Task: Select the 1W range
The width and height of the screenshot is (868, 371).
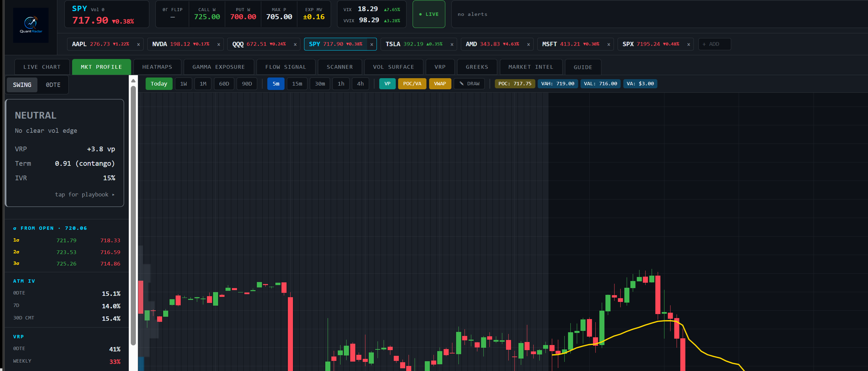Action: (183, 84)
